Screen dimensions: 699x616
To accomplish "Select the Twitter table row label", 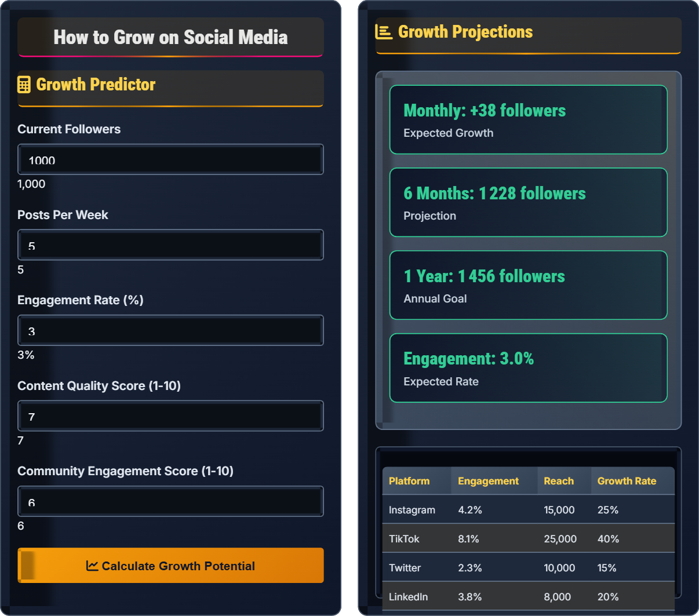I will click(405, 568).
